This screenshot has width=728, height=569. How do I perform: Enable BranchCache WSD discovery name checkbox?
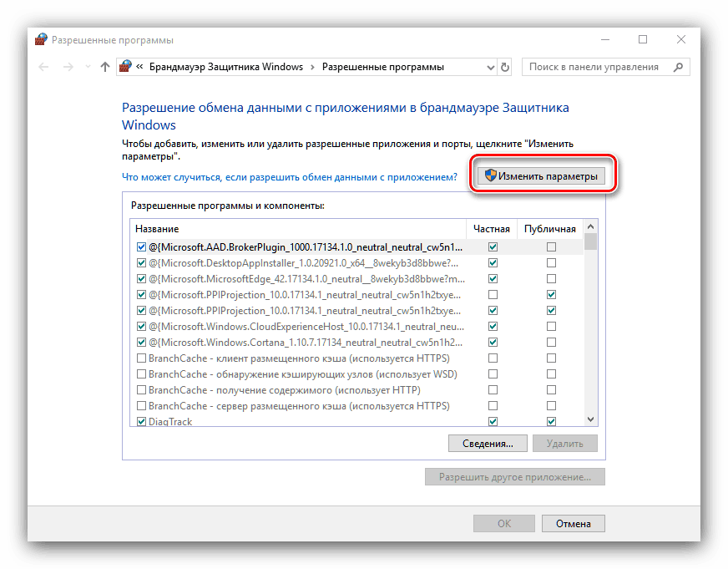pyautogui.click(x=141, y=374)
